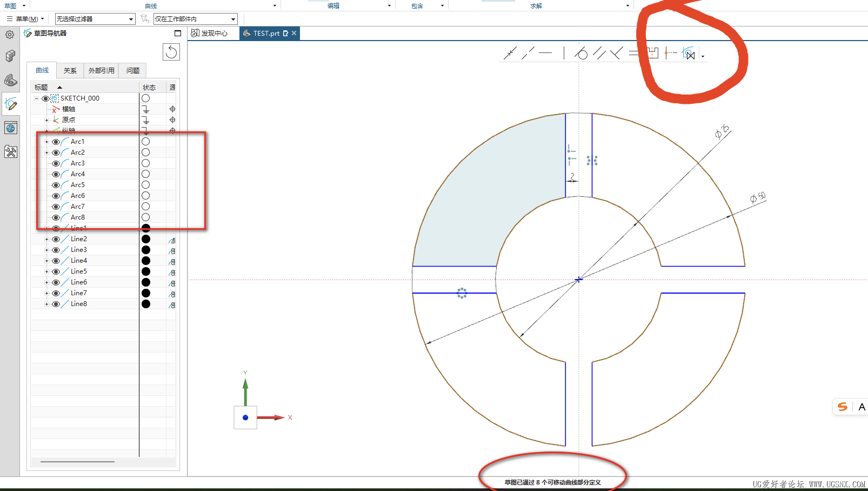Expand the Line3 tree node
The image size is (868, 491).
tap(46, 250)
